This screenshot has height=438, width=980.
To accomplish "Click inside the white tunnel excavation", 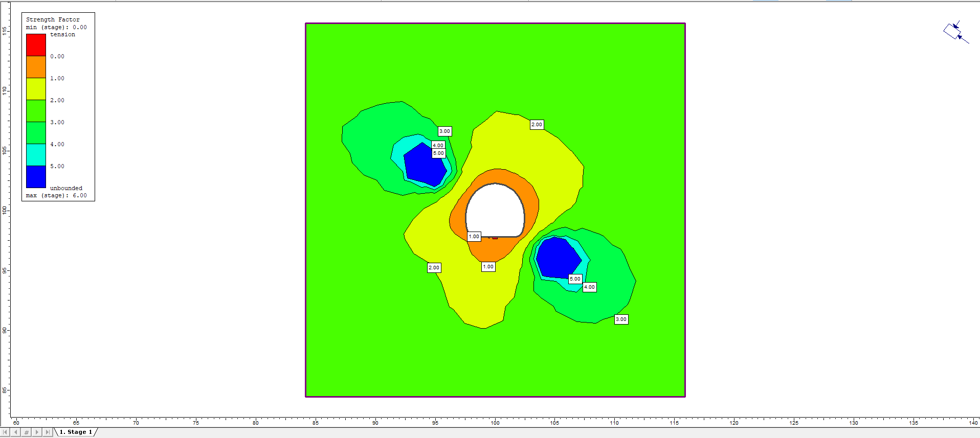I will [x=495, y=211].
